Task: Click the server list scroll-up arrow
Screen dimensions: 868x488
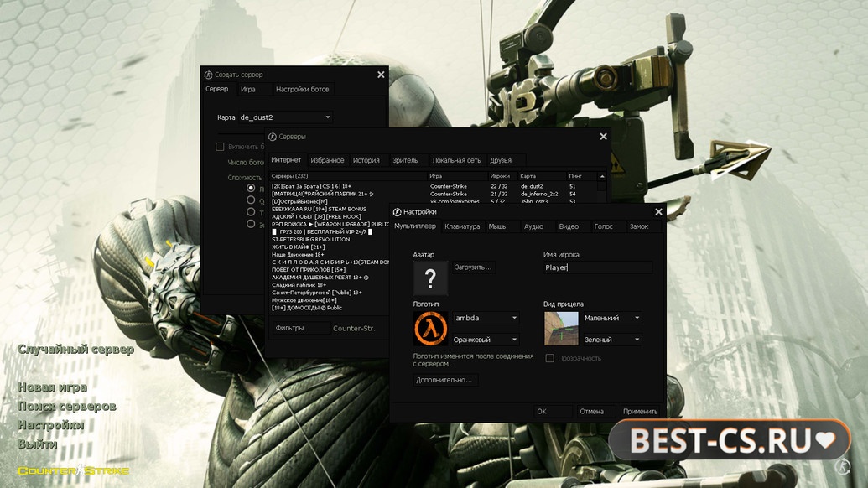Action: [602, 176]
